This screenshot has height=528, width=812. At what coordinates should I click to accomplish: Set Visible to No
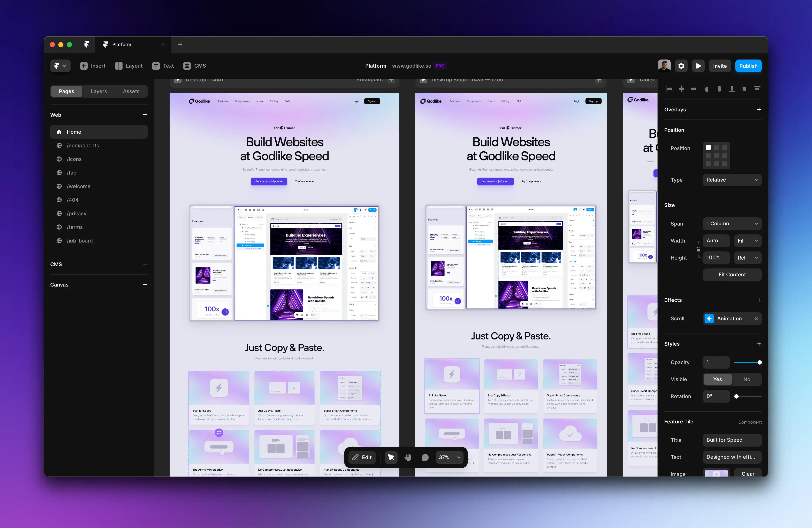coord(746,379)
